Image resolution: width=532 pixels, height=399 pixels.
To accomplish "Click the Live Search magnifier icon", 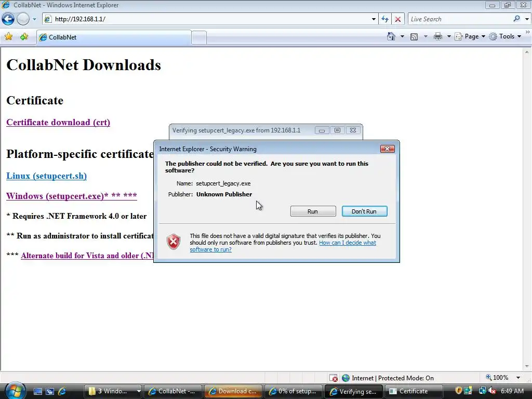I will 516,19.
